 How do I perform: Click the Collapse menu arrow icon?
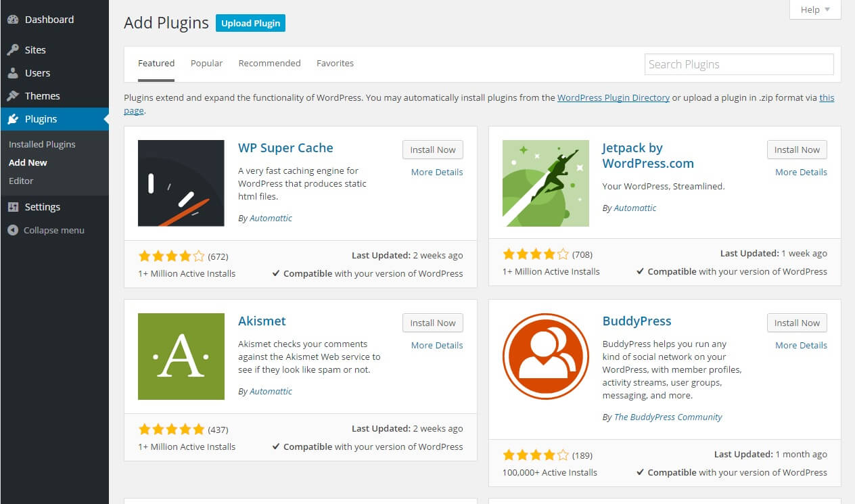[x=13, y=230]
